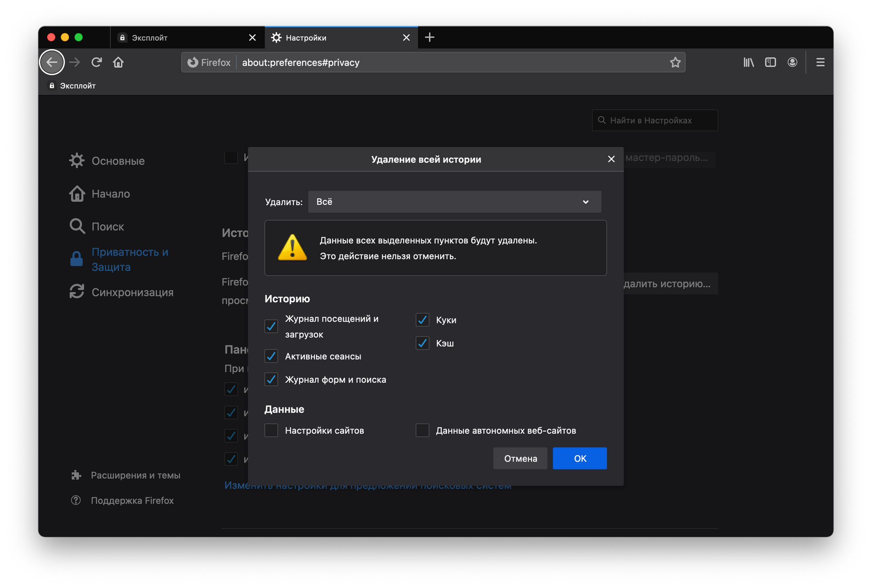Enable Настройки сайтов checkbox
The width and height of the screenshot is (872, 588).
pyautogui.click(x=271, y=430)
